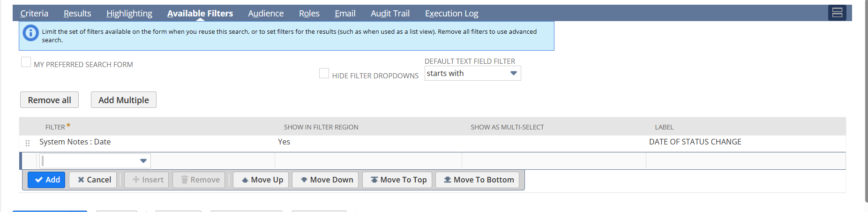Click the blue Add button
868x212 pixels.
[46, 180]
